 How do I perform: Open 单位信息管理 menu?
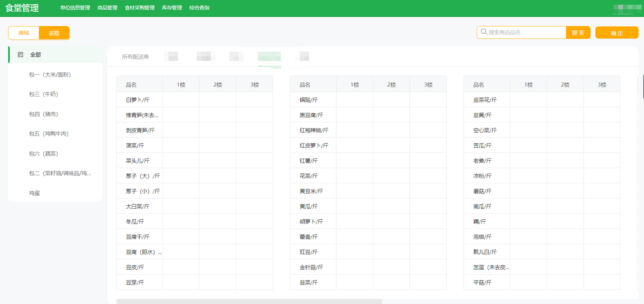tap(75, 8)
